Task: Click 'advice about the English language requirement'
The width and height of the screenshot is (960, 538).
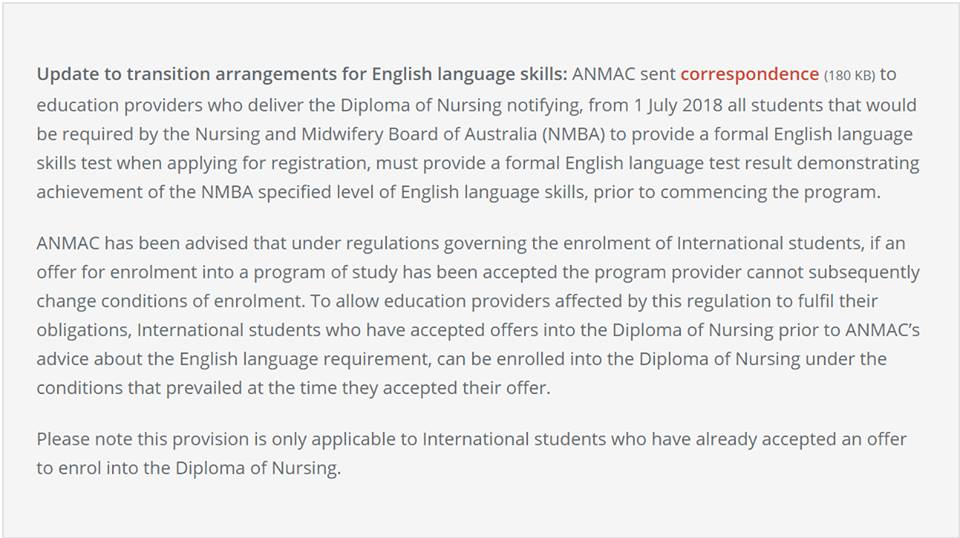Action: coord(233,359)
